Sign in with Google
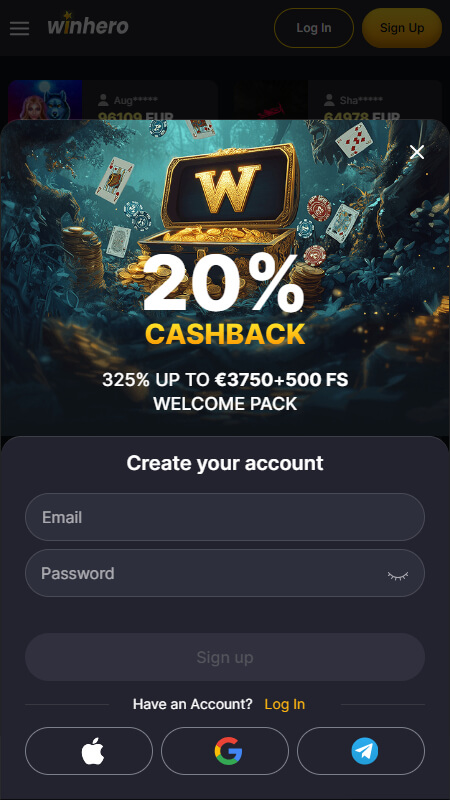 [x=225, y=751]
